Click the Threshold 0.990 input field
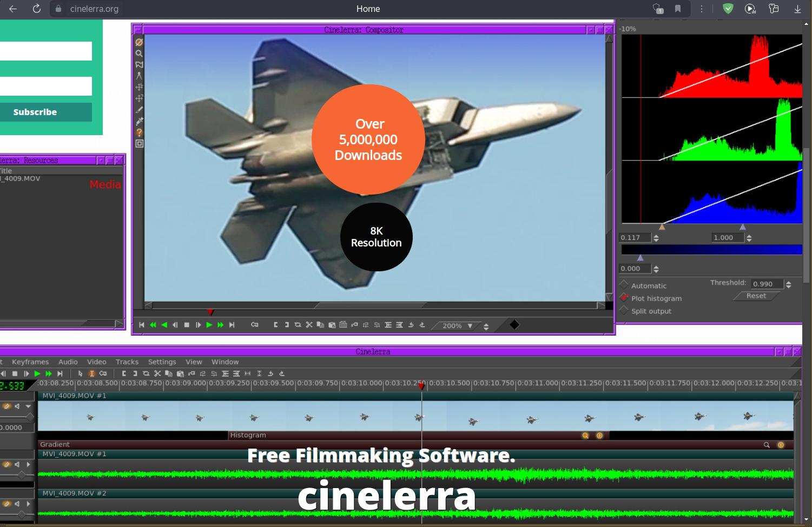 (766, 284)
